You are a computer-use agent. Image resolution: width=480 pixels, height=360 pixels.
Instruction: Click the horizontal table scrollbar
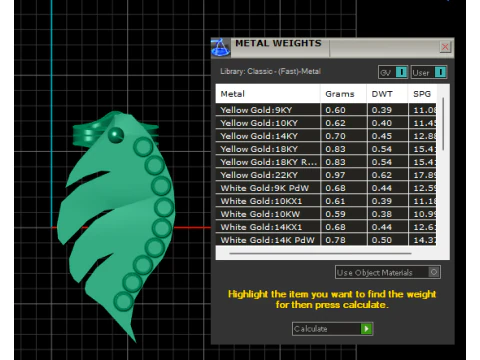click(x=320, y=253)
